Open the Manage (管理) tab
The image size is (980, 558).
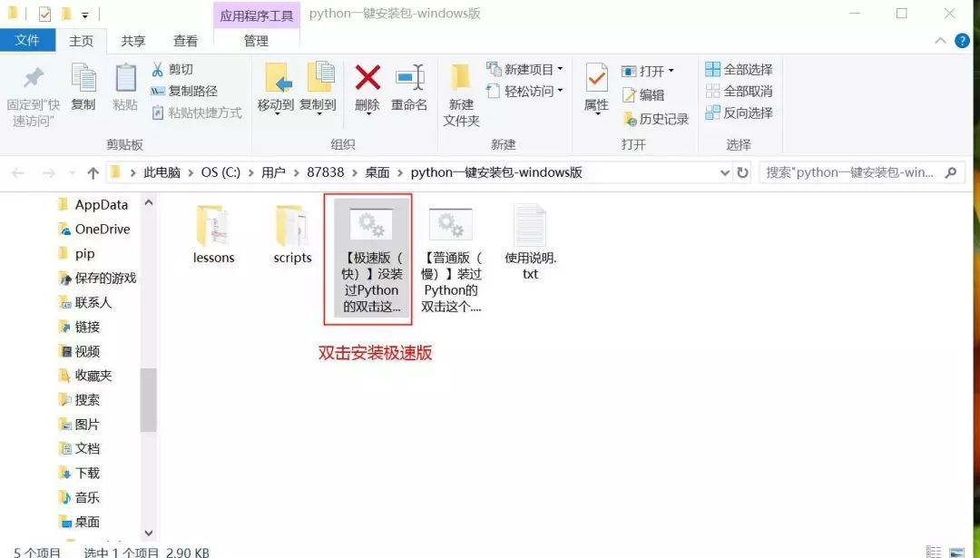pos(256,41)
